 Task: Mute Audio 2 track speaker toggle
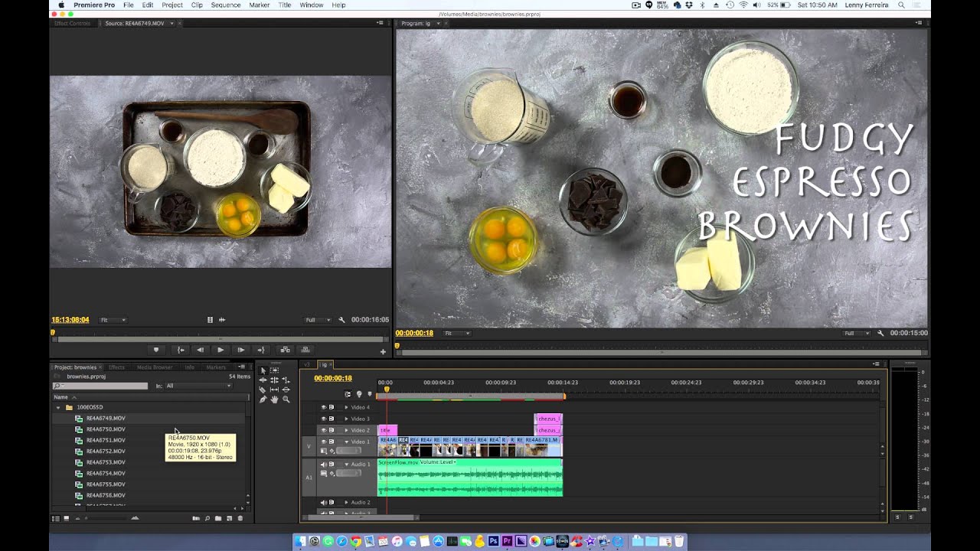click(324, 503)
